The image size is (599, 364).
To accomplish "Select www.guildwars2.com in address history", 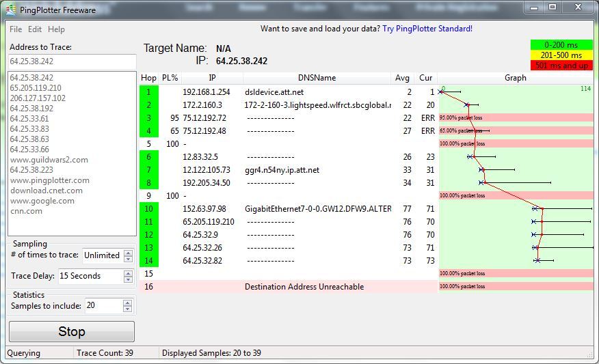I will tap(49, 160).
